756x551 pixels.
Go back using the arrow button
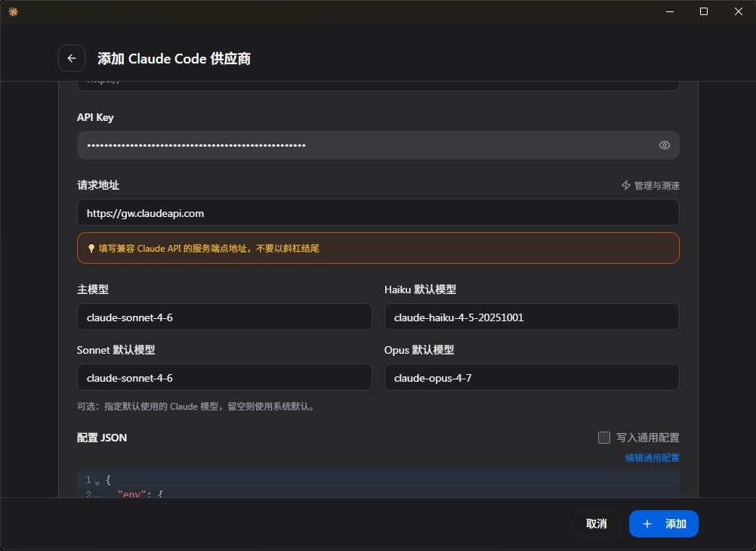pos(72,58)
